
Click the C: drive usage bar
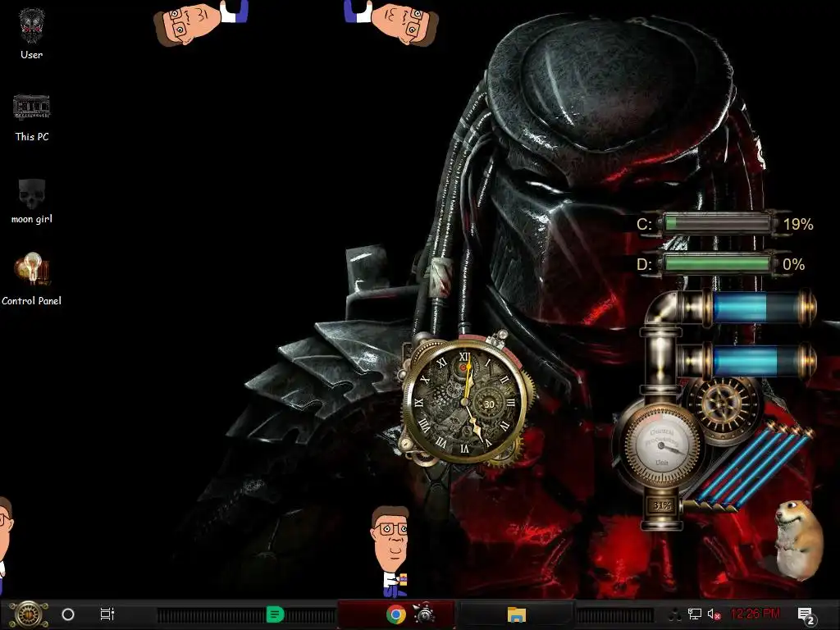(717, 223)
